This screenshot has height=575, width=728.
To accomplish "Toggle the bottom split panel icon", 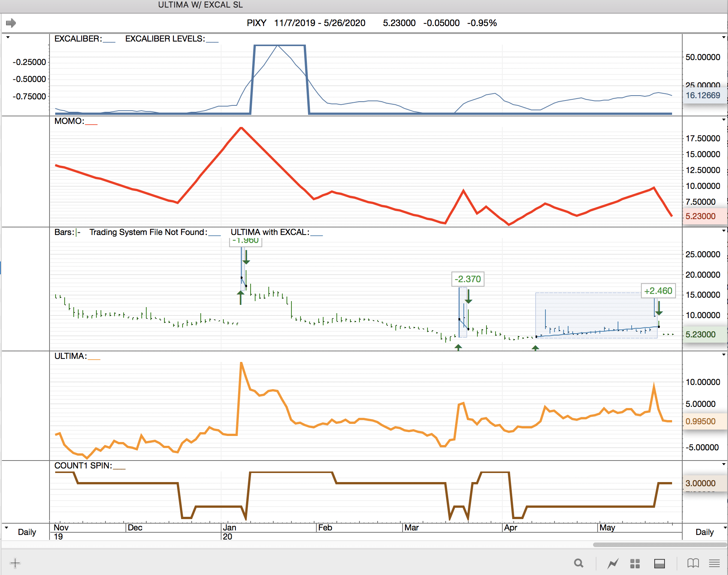I will 660,563.
